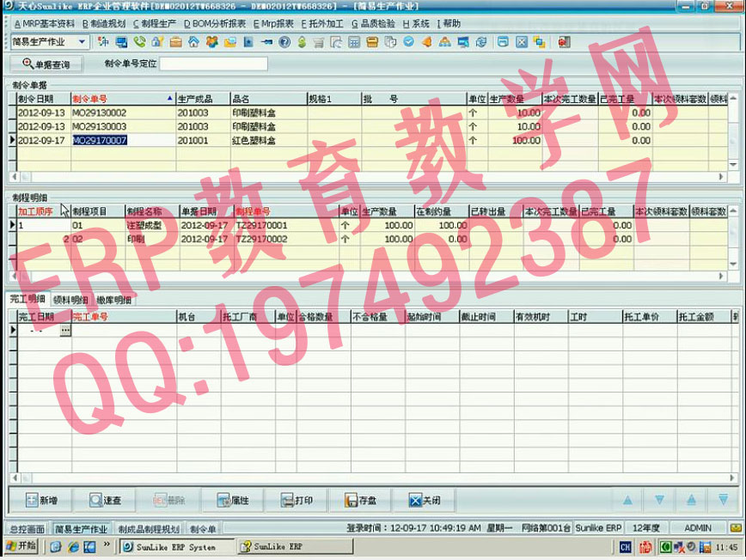This screenshot has height=560, width=746.
Task: Open the 简易生产作业 dropdown list
Action: tap(83, 42)
